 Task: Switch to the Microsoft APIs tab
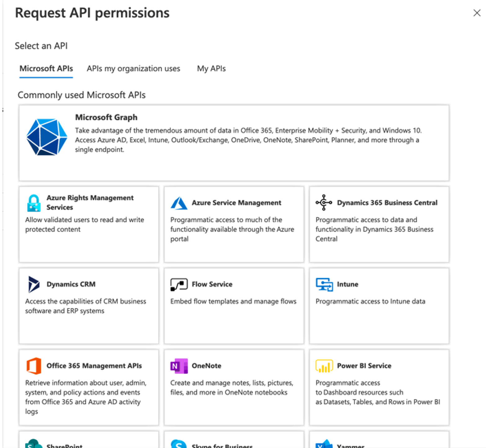(46, 68)
